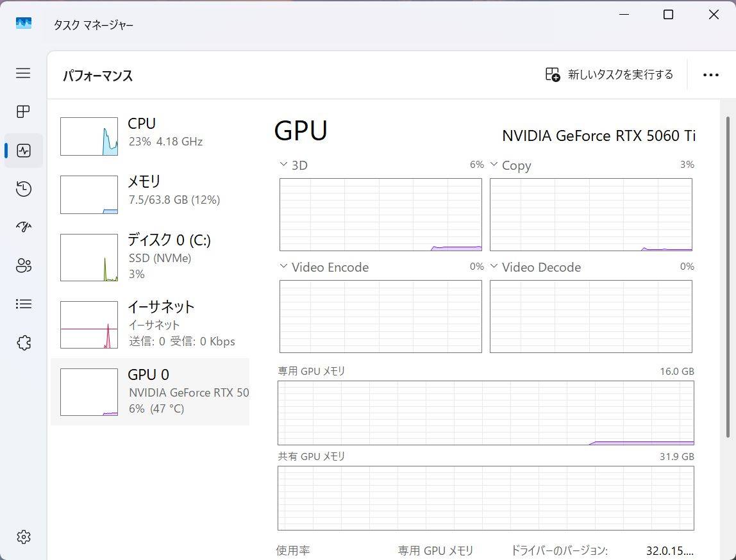Click the large GPU heading

[301, 130]
